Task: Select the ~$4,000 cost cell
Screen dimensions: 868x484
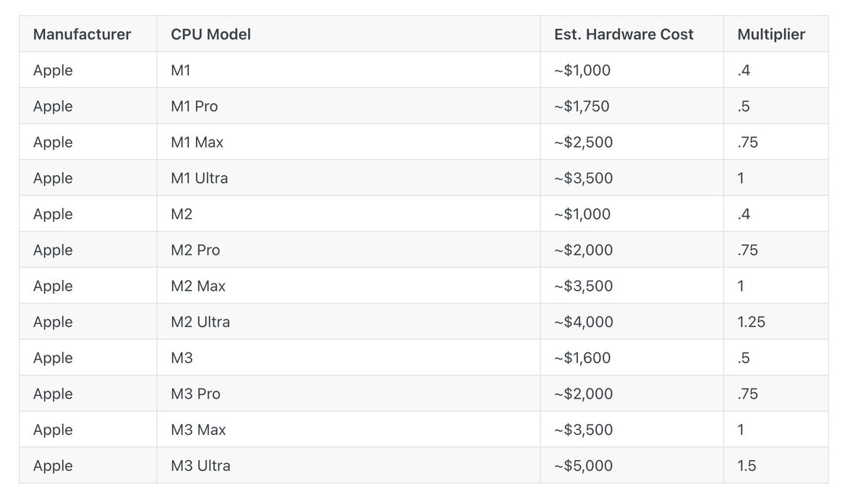Action: coord(583,322)
